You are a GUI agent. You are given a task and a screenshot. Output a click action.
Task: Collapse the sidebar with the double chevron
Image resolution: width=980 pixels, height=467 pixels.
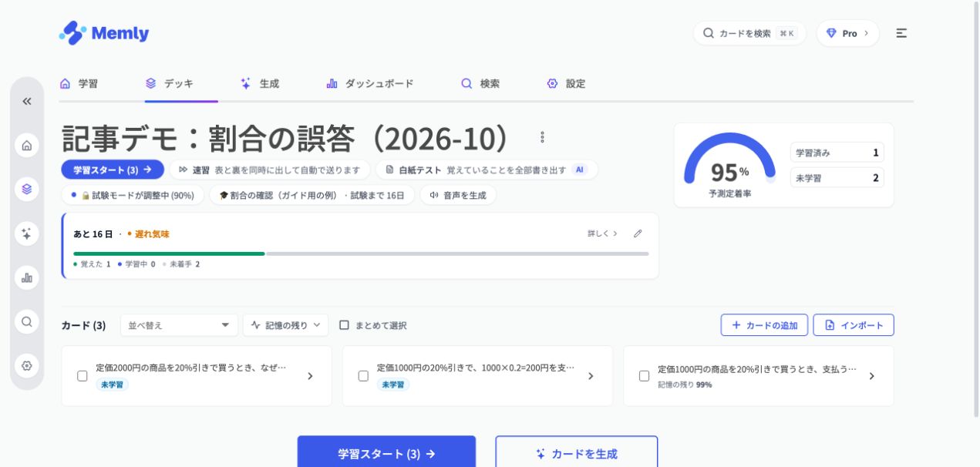(27, 101)
